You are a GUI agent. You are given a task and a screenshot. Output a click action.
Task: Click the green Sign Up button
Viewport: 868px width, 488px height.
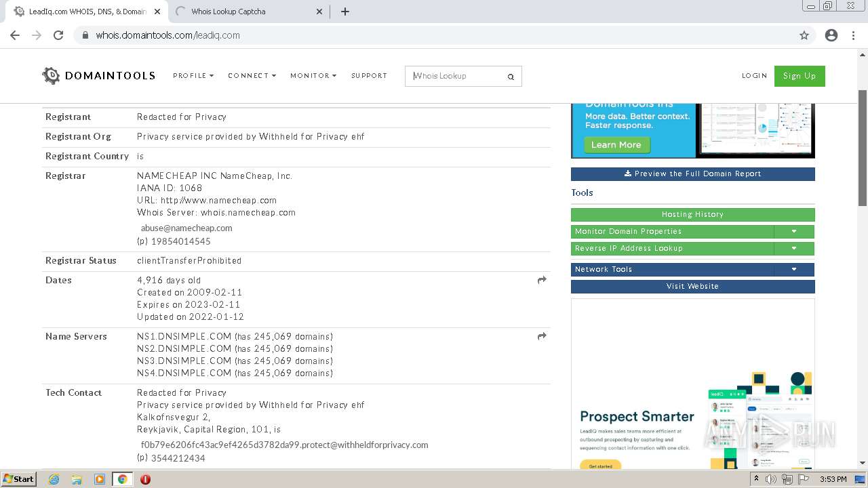coord(800,76)
